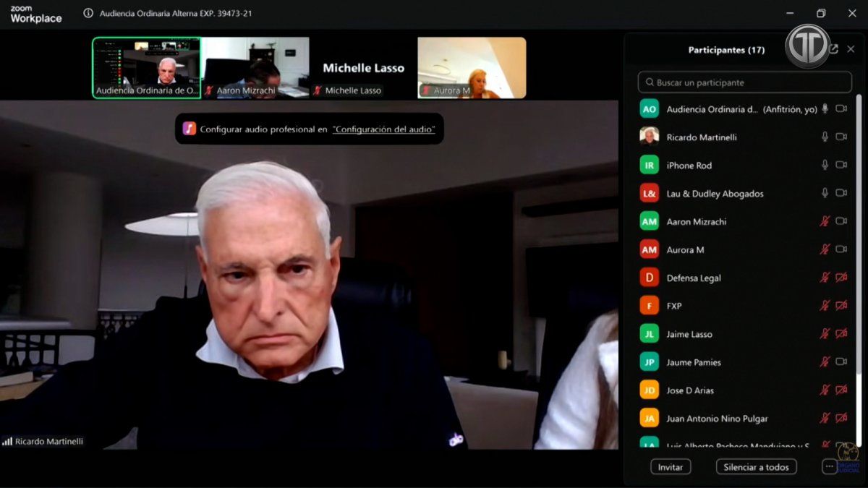Click the microphone icon for Lau & Dudley Abogados
Screen dimensions: 868x488
tap(825, 193)
